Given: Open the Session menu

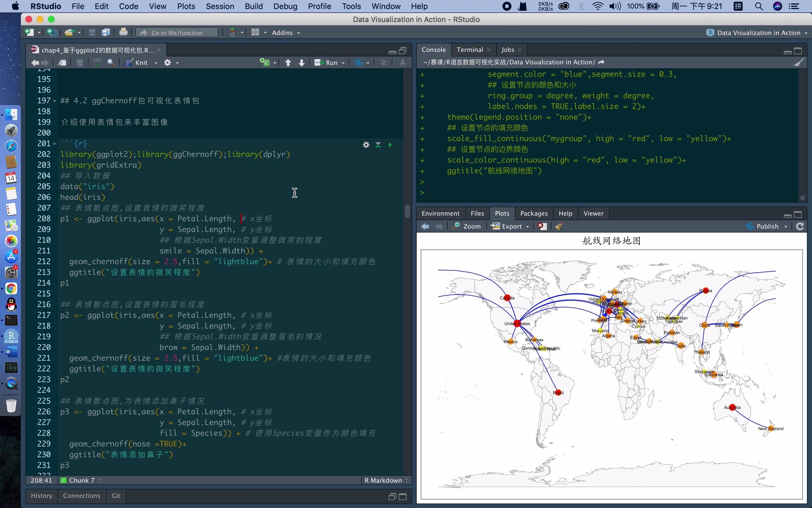Looking at the screenshot, I should click(x=220, y=6).
